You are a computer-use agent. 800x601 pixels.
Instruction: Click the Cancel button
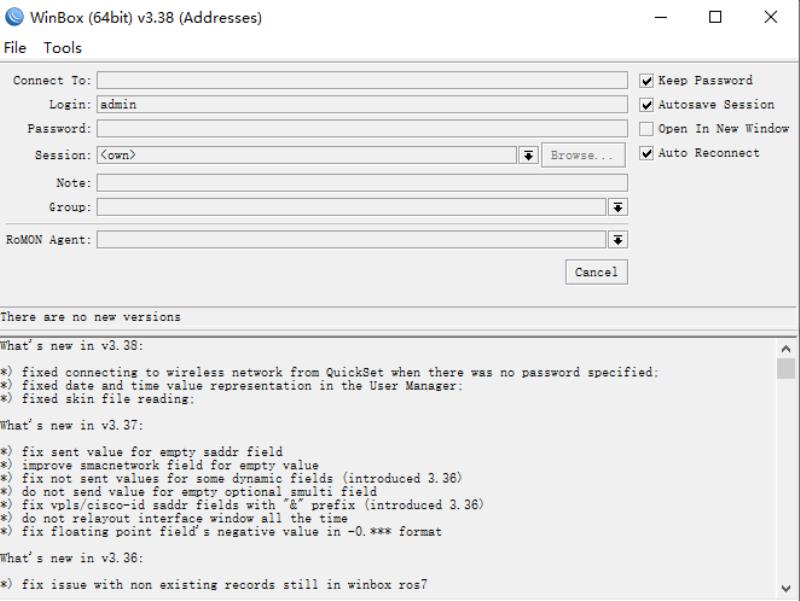click(x=596, y=272)
